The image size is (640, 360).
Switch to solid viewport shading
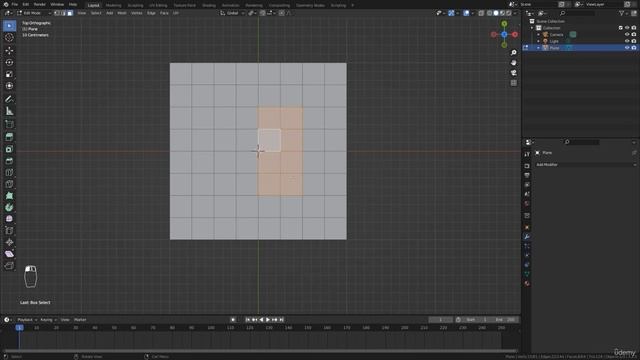click(496, 13)
